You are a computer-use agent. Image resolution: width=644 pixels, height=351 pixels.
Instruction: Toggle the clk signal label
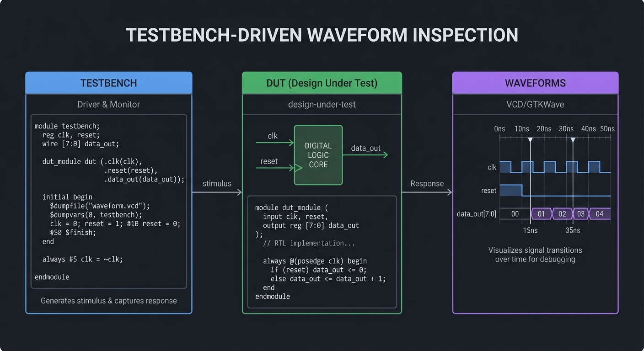point(491,167)
